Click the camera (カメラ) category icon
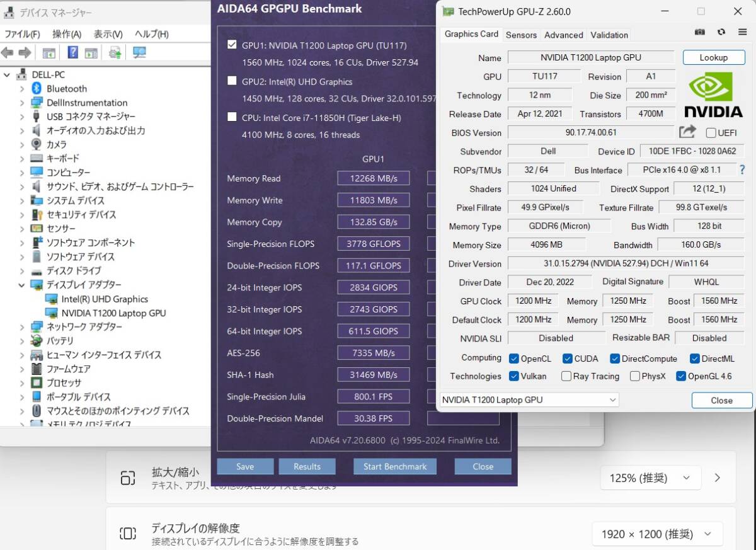 37,144
